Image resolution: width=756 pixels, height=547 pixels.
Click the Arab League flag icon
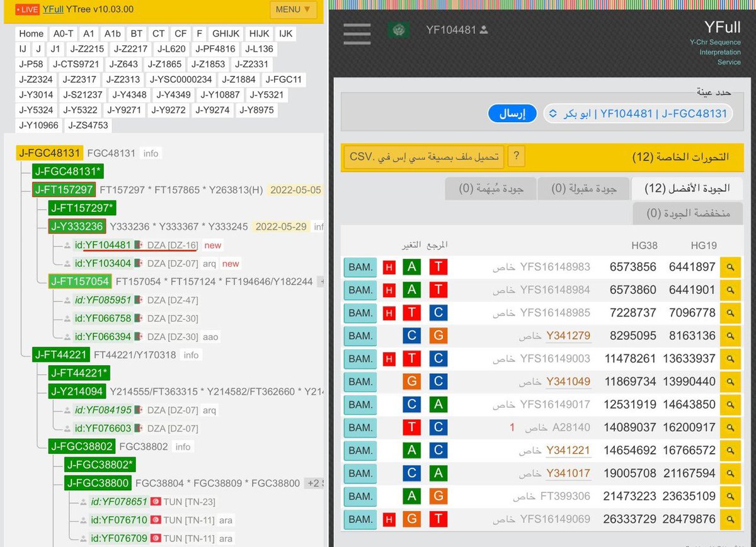(399, 30)
